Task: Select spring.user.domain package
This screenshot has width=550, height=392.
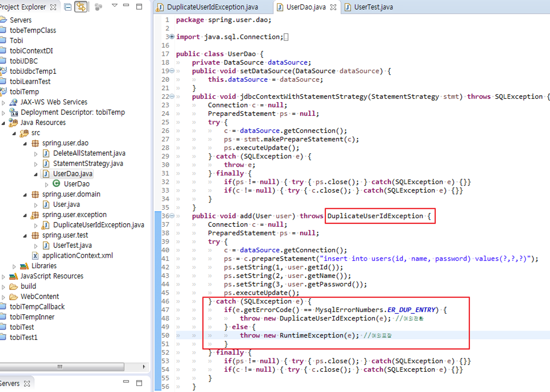Action: pos(71,194)
